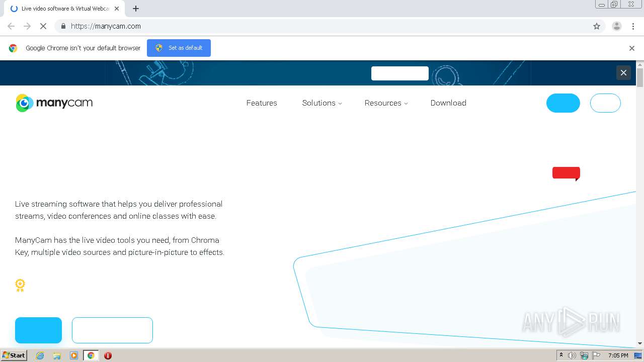
Task: Launch Windows Media Player from taskbar
Action: [74, 355]
